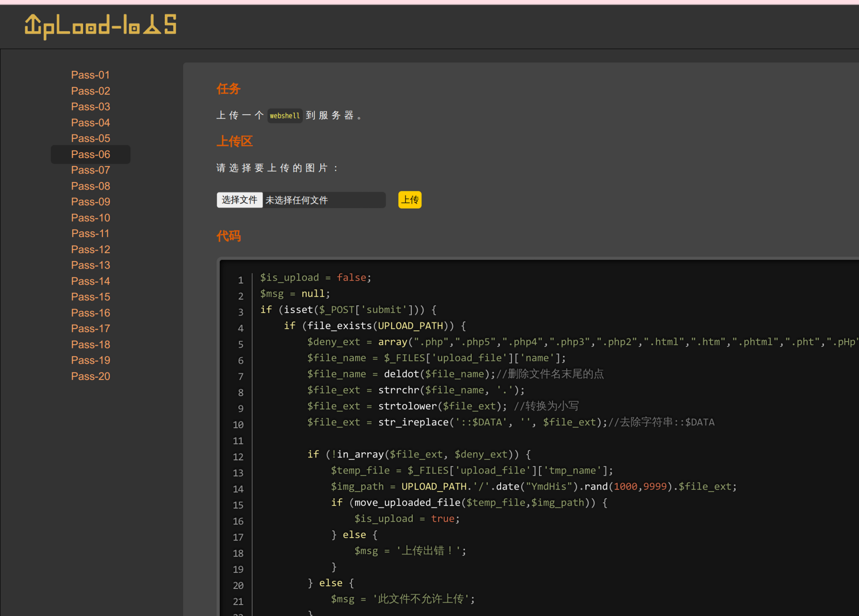Select Pass-03 from the list
The width and height of the screenshot is (859, 616).
(90, 107)
